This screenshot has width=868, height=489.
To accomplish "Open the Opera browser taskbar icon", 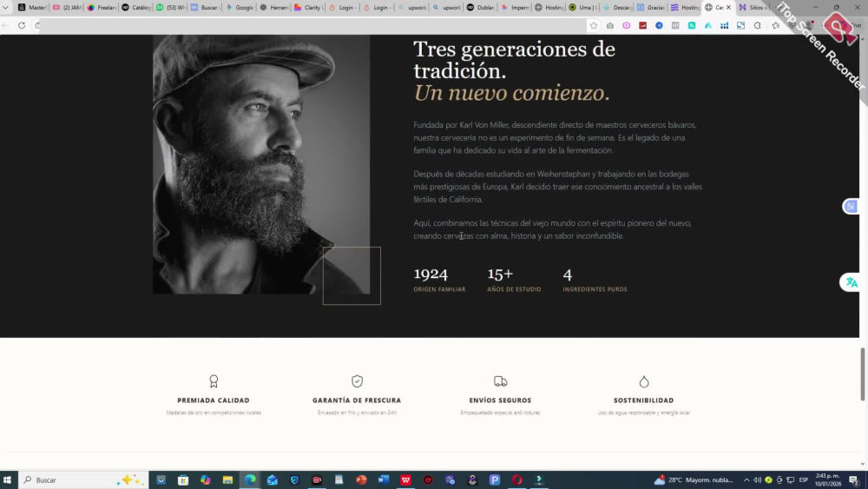I will (517, 479).
